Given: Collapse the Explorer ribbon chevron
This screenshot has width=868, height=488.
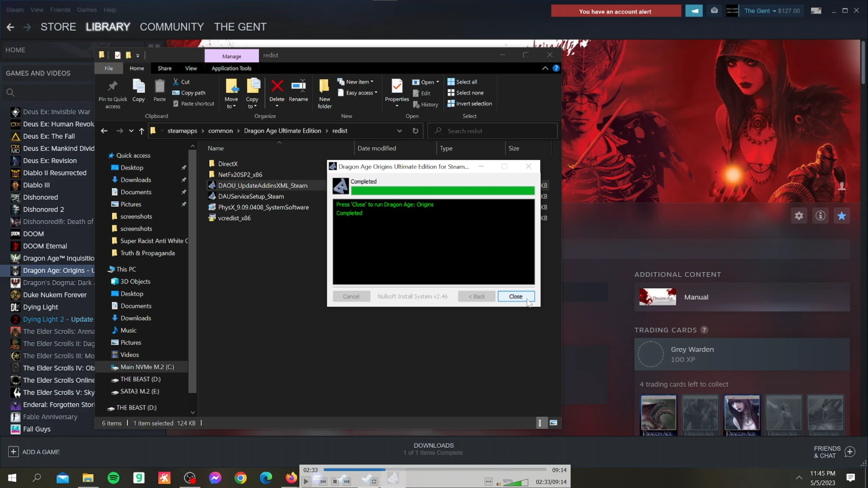Looking at the screenshot, I should [545, 68].
